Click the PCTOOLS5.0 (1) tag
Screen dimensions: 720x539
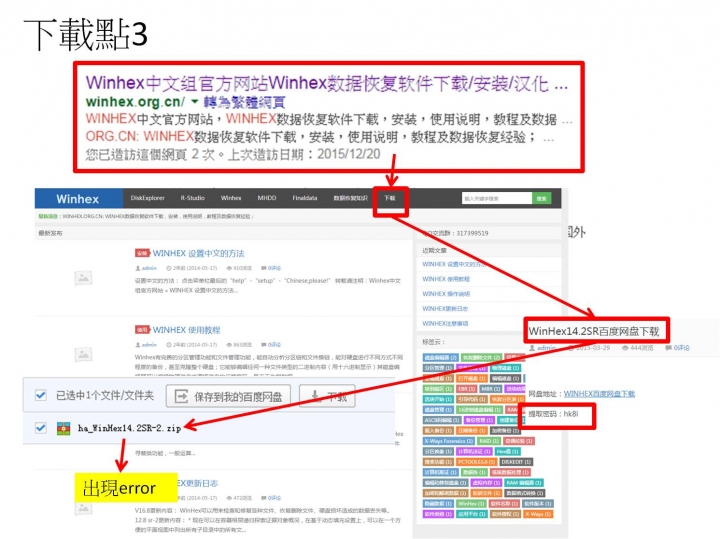(x=476, y=462)
